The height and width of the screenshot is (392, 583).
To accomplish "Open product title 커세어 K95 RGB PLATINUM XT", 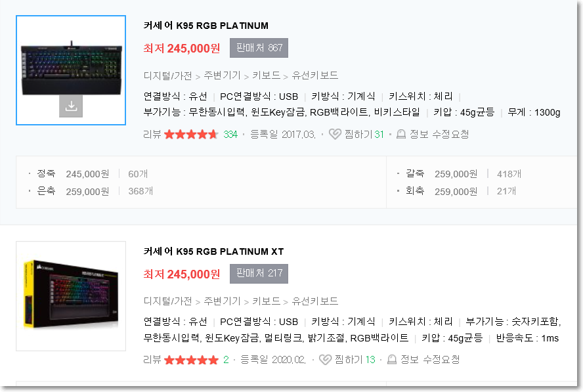I will coord(213,251).
